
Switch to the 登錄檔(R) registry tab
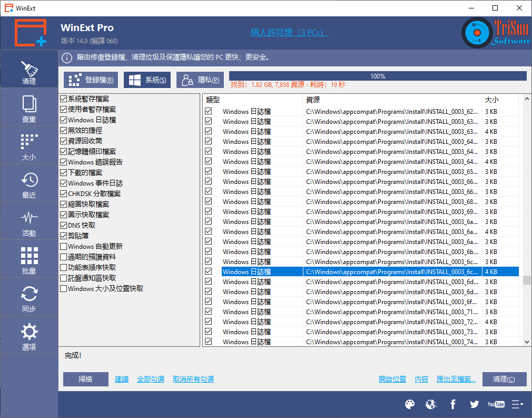click(x=91, y=80)
